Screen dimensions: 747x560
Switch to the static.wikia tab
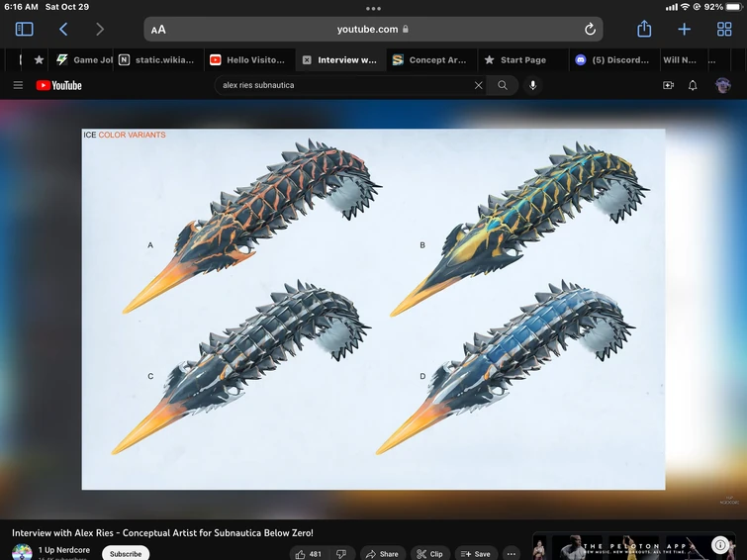click(x=158, y=60)
